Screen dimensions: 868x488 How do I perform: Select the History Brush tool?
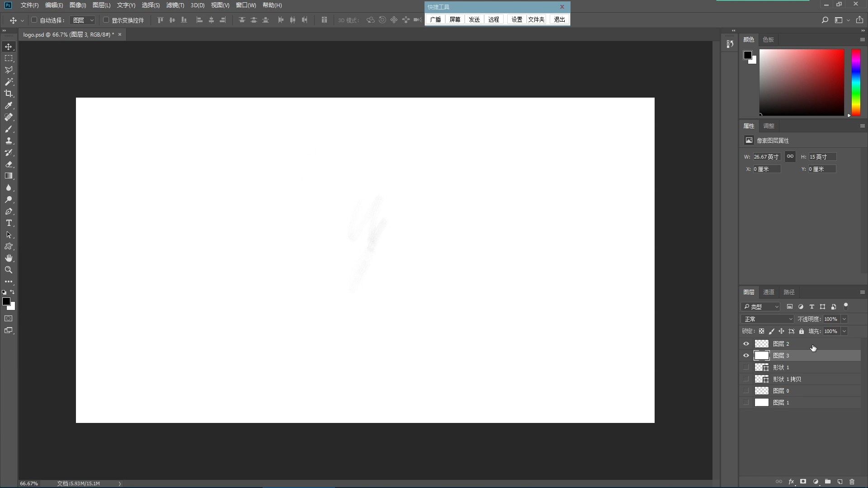(9, 152)
